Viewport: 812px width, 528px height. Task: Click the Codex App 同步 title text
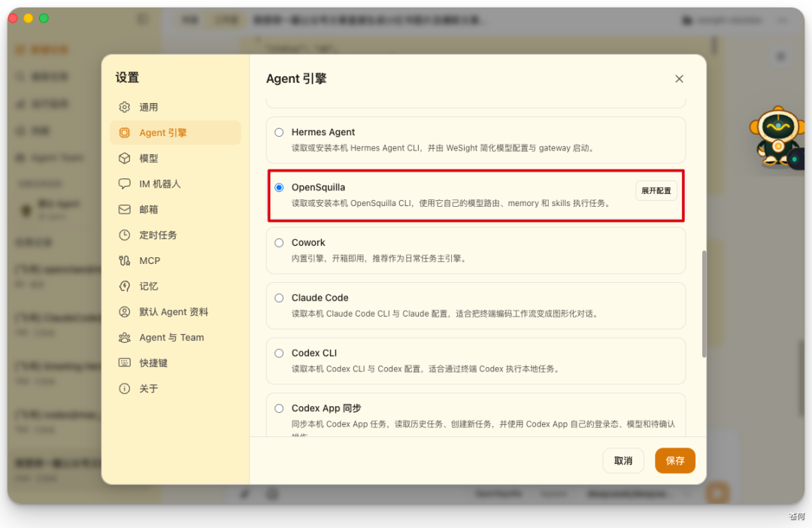[x=326, y=408]
